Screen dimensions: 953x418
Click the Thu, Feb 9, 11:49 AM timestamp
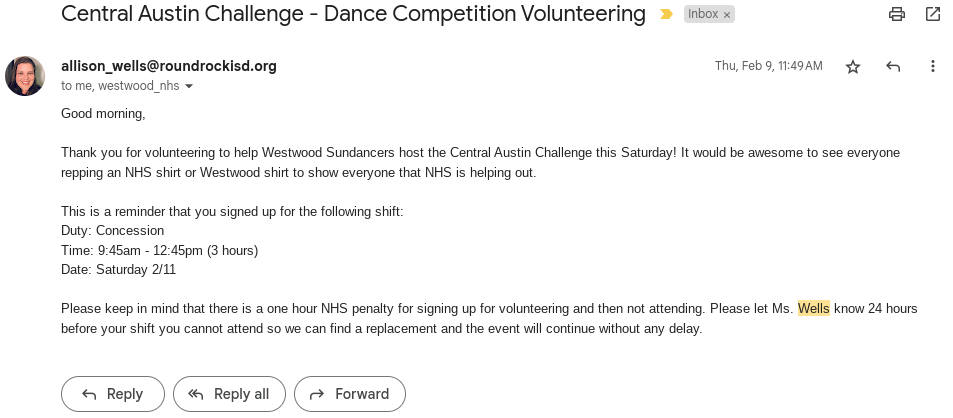point(768,66)
